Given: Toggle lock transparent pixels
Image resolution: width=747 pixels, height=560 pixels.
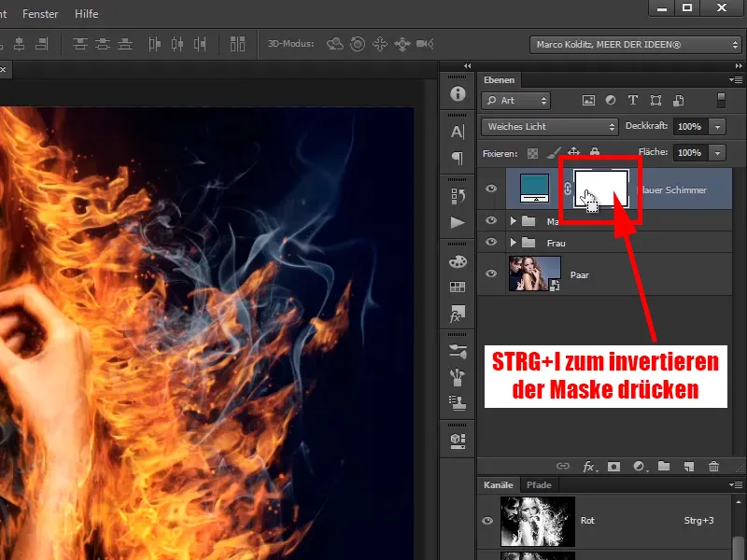Looking at the screenshot, I should tap(532, 153).
